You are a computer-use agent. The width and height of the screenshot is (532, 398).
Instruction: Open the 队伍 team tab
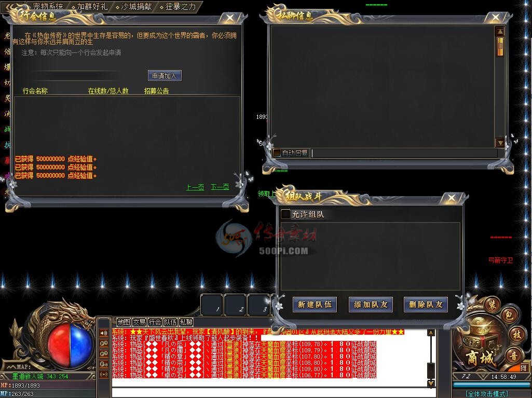170,322
